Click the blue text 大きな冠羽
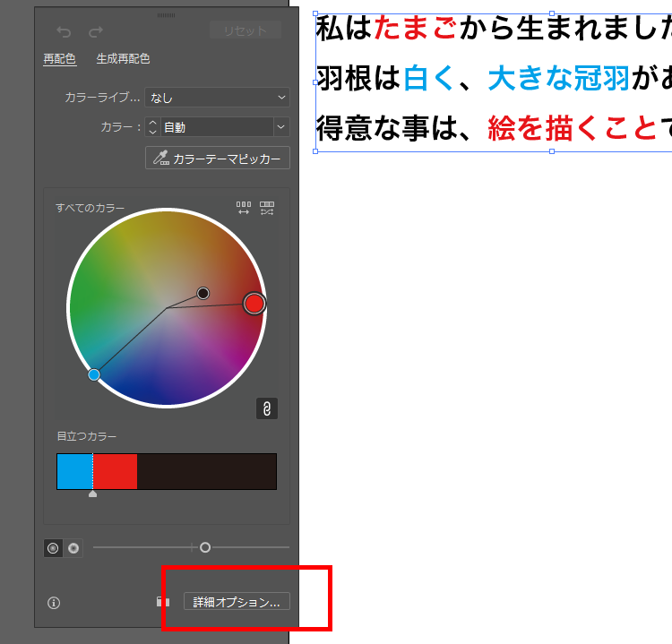The image size is (672, 644). pos(559,79)
